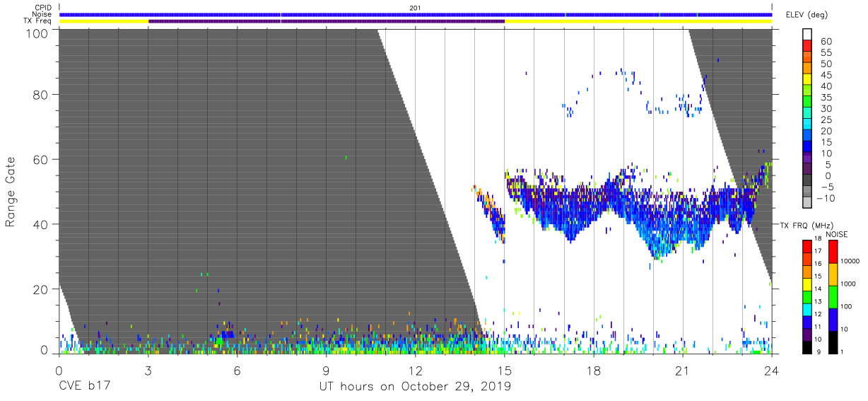The image size is (868, 401).
Task: Click the x-axis tick label "24"
Action: (x=771, y=370)
